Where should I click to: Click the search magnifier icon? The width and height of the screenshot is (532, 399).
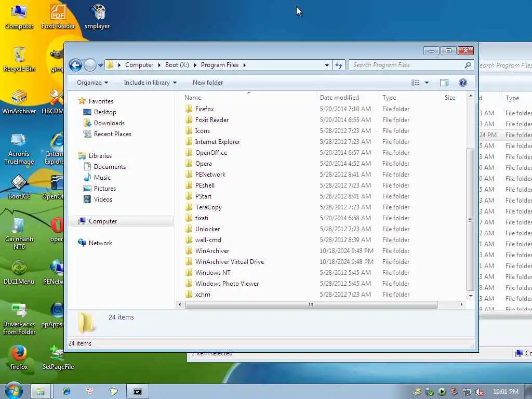[x=468, y=65]
